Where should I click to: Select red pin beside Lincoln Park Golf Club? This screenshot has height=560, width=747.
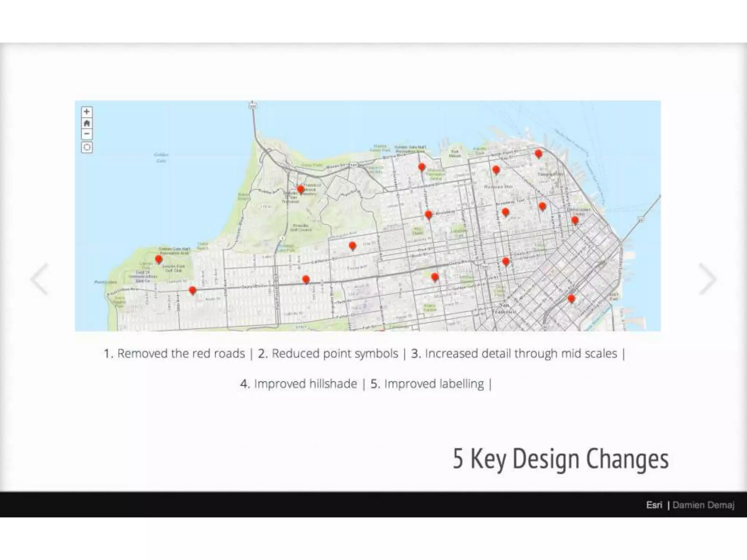click(x=158, y=259)
